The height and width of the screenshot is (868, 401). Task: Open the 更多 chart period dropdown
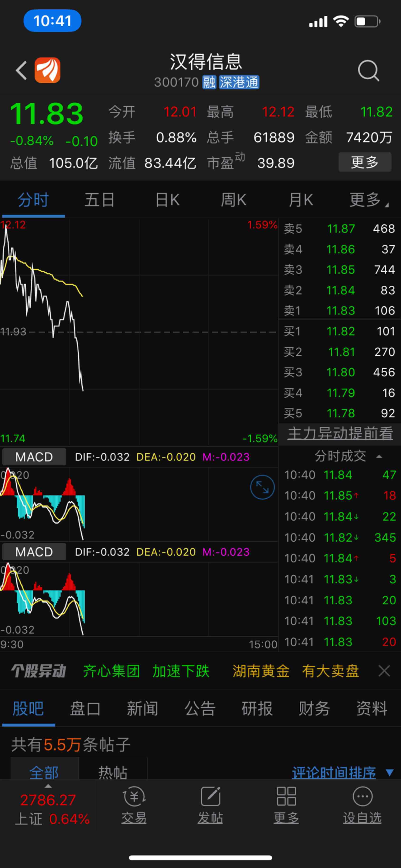pos(369,200)
